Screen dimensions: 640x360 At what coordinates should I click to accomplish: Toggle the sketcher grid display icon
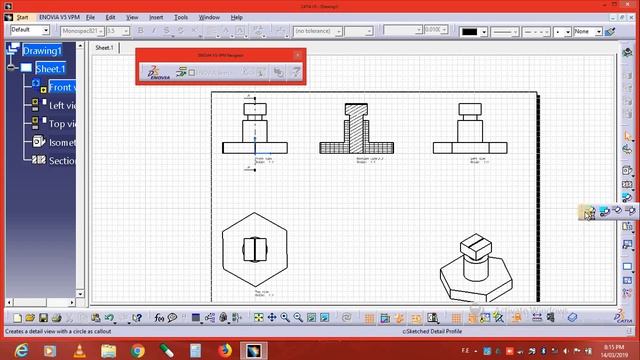[x=369, y=318]
